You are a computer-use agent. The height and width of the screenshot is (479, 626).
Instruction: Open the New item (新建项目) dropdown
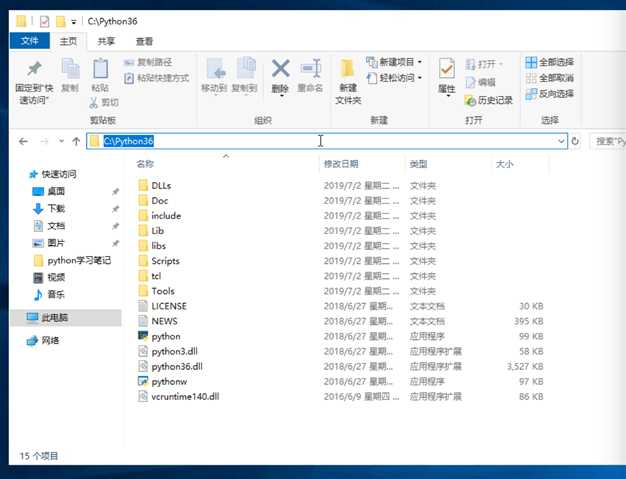pos(394,62)
